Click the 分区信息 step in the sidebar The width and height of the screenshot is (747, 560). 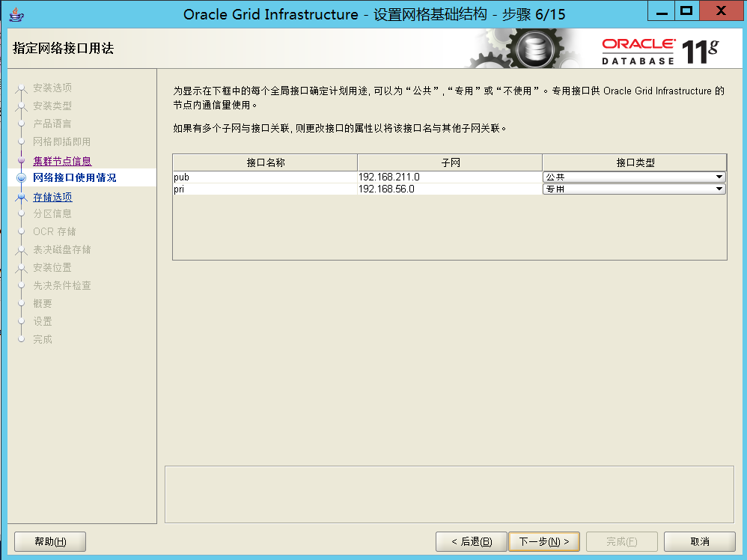click(x=52, y=213)
